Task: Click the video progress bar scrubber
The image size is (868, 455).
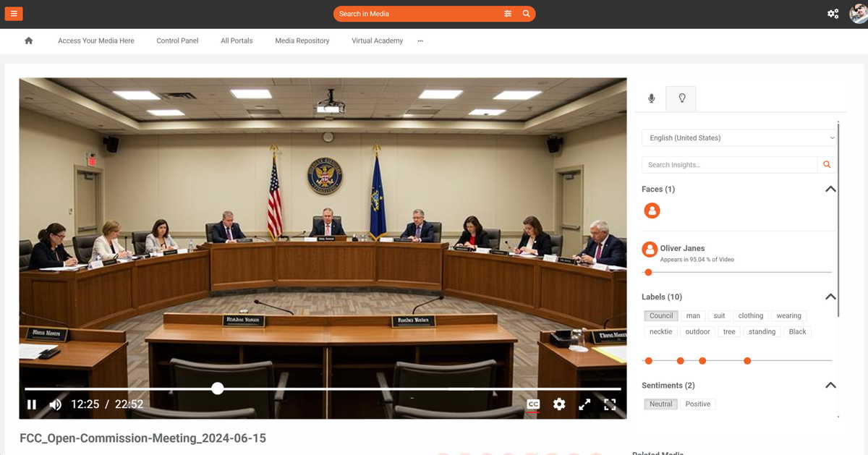Action: click(218, 388)
